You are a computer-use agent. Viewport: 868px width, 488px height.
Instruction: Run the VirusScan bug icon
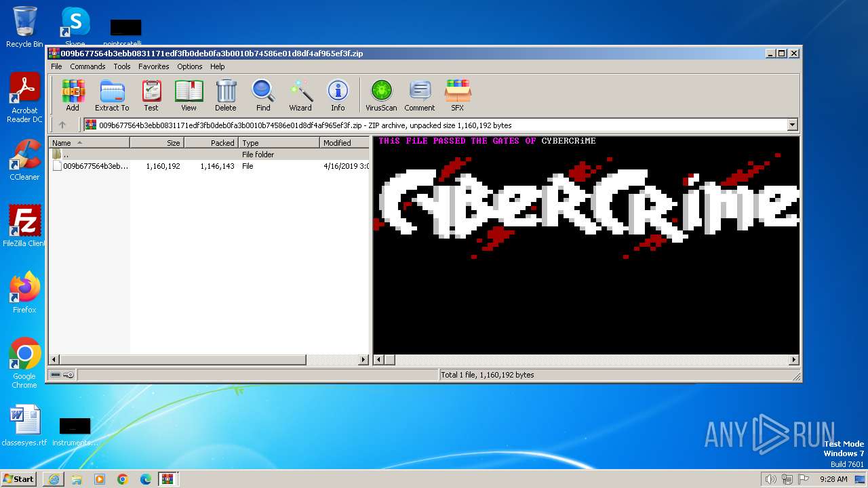[x=381, y=96]
